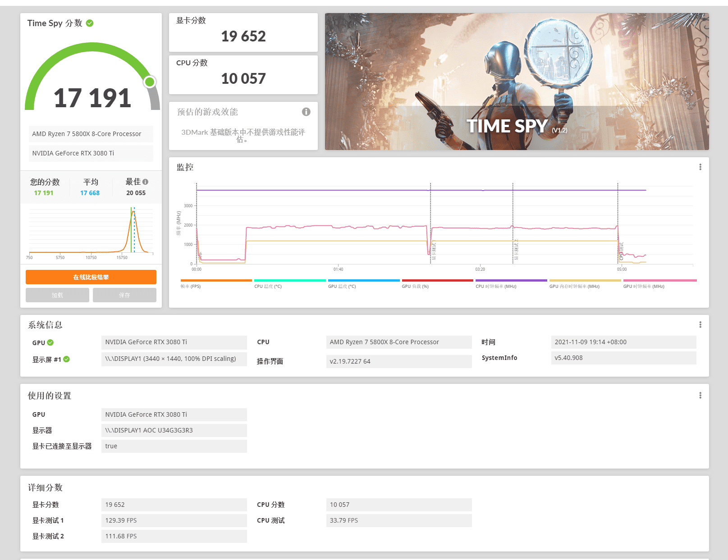Image resolution: width=728 pixels, height=560 pixels.
Task: Click the 监控 section heading
Action: [x=185, y=167]
